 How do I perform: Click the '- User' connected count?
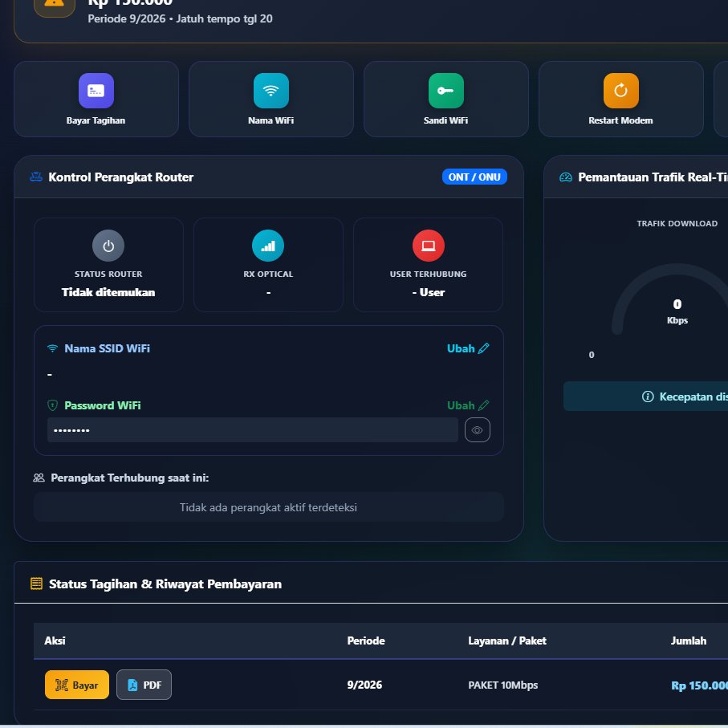(428, 292)
